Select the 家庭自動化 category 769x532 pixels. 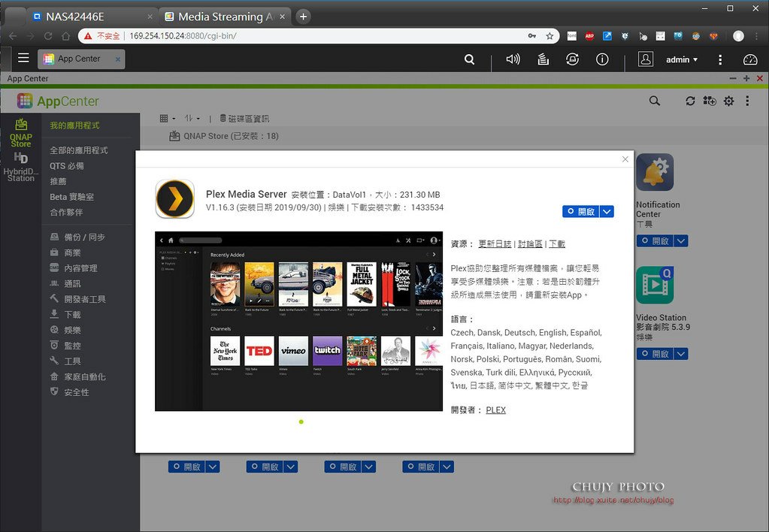(x=77, y=376)
